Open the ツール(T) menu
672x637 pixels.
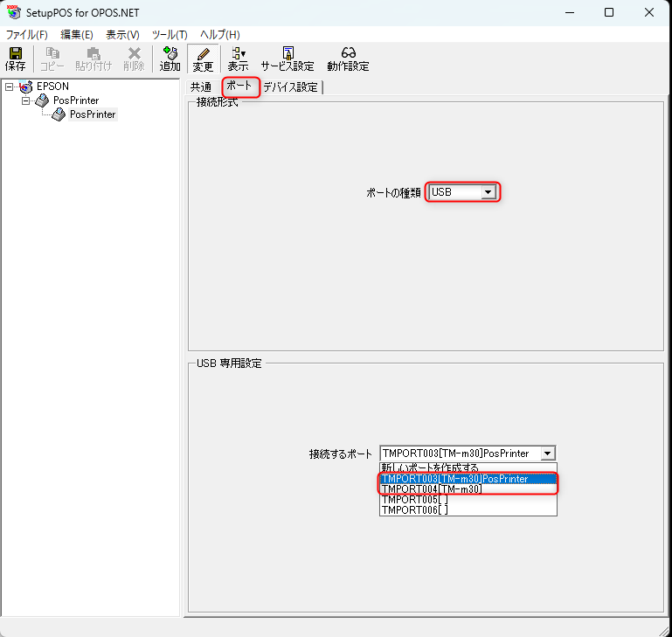click(x=170, y=35)
